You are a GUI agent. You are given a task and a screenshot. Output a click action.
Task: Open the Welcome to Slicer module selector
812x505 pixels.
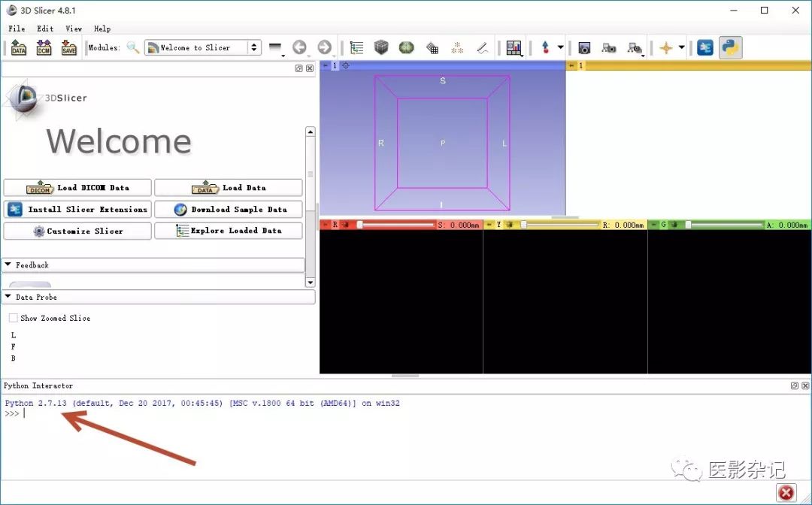(202, 47)
